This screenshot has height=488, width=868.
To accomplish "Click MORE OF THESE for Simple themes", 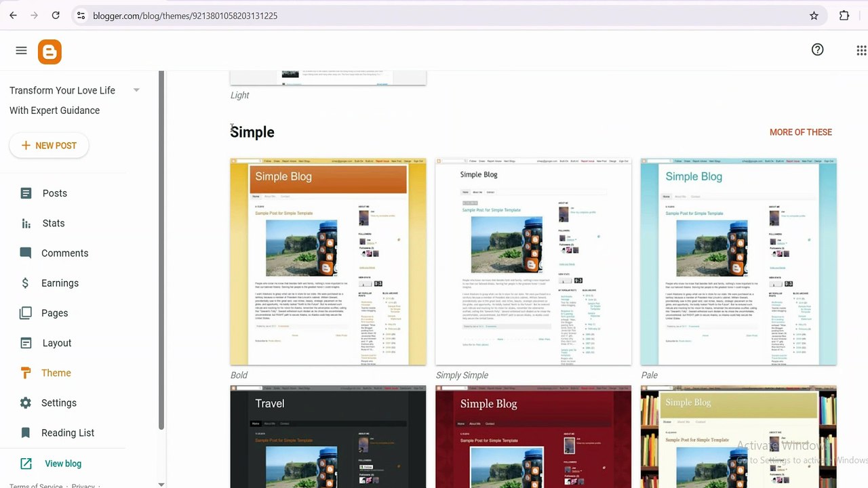I will tap(800, 132).
